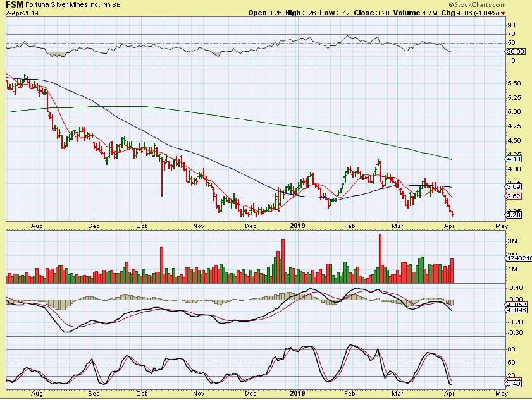Click the Close 3.20 value in header

click(371, 13)
